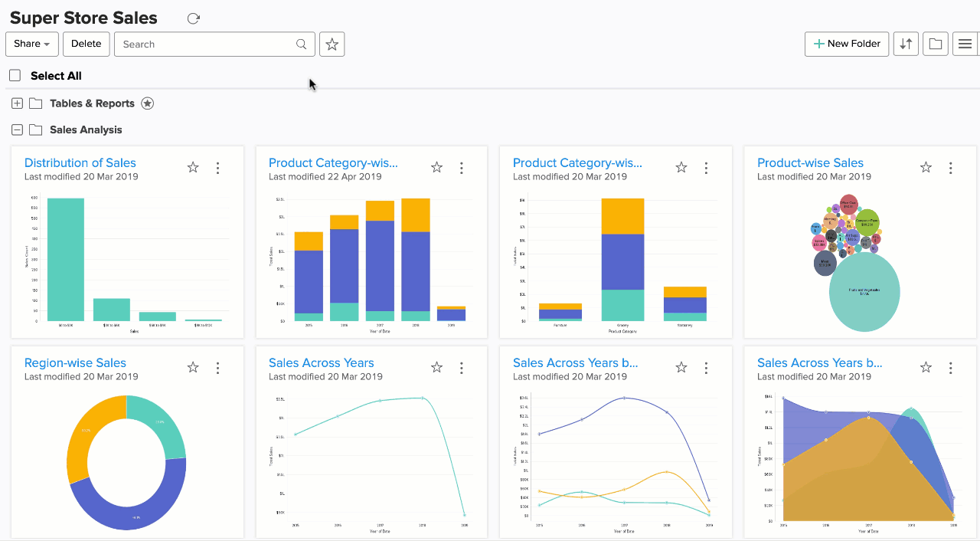This screenshot has height=541, width=980.
Task: Toggle the starred badge on Tables & Reports
Action: pos(148,103)
